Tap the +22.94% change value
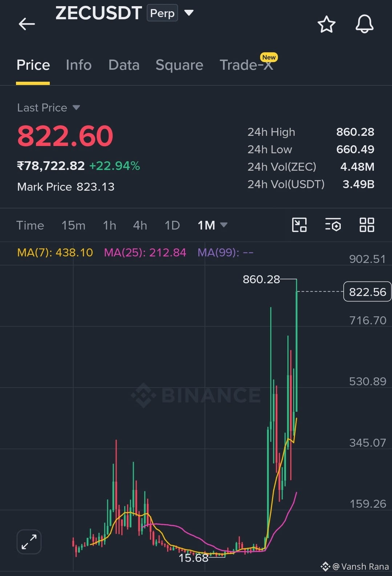392x576 pixels. [114, 166]
